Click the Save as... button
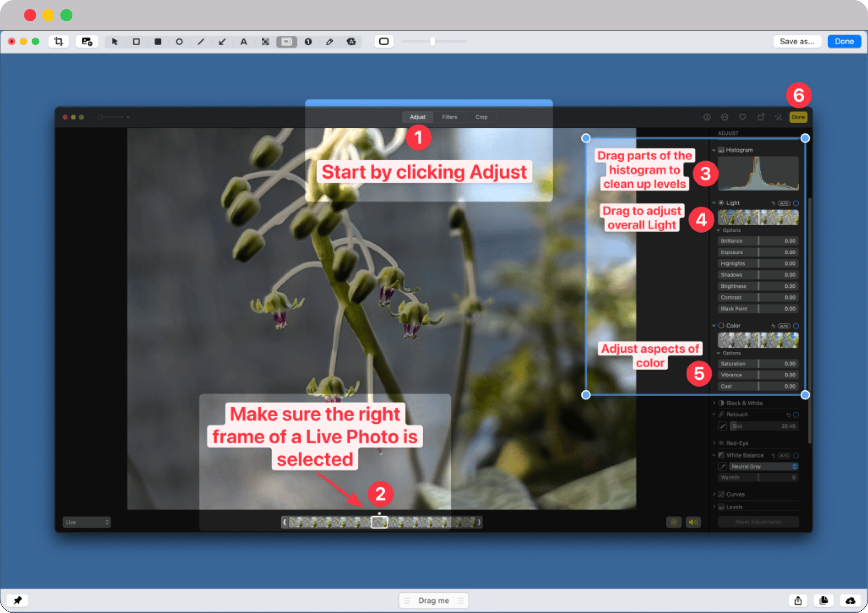The width and height of the screenshot is (868, 613). tap(797, 42)
